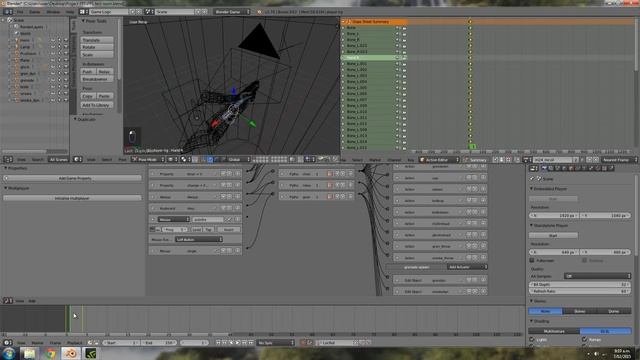Open File Explorer from the taskbar
The height and width of the screenshot is (360, 640).
click(29, 353)
